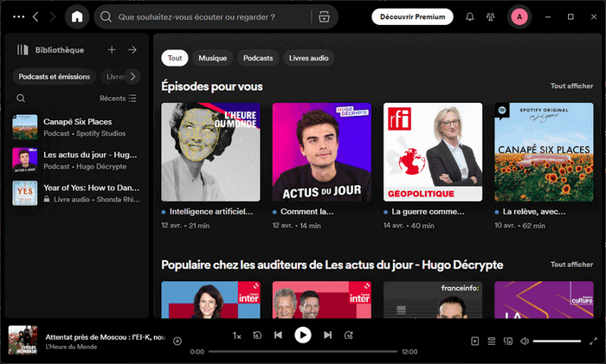
Task: Click L'Heure du Monde show name in player
Action: pyautogui.click(x=71, y=347)
